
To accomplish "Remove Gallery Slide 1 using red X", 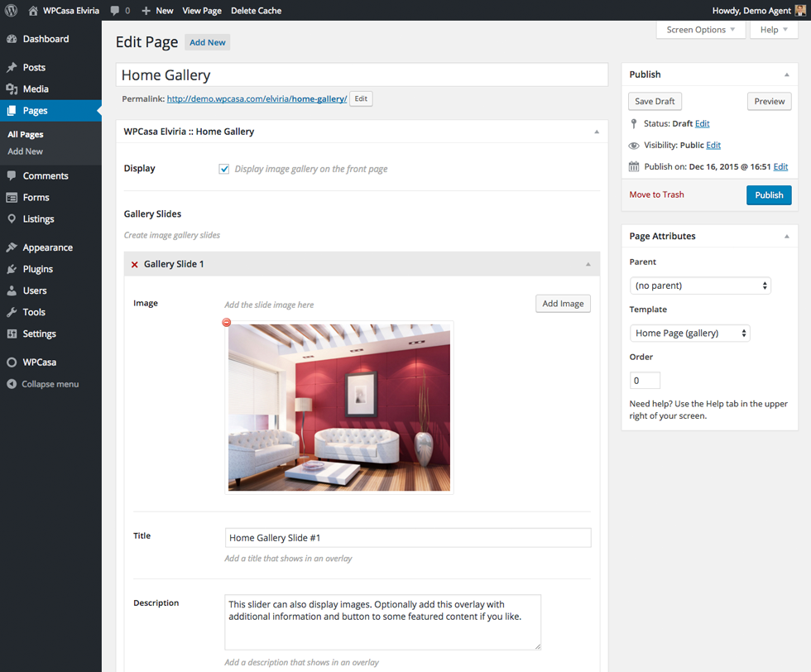I will pyautogui.click(x=135, y=265).
